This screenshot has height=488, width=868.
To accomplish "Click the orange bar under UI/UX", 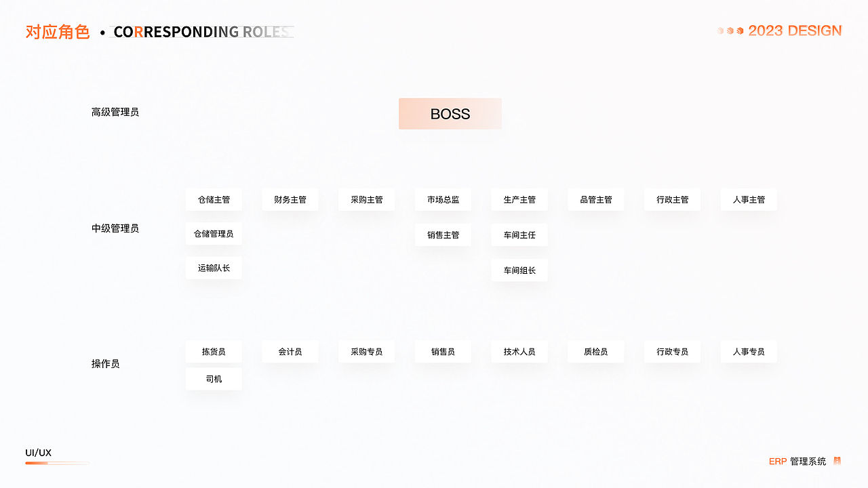I will tap(37, 463).
